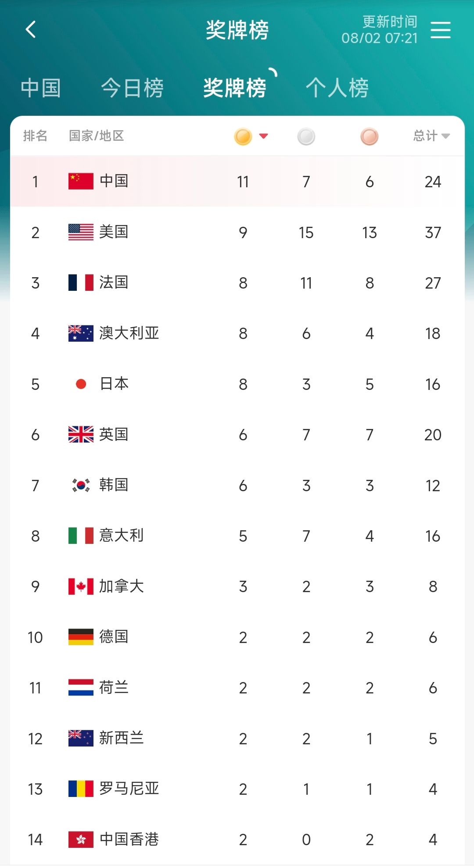Screen dimensions: 474x868
Task: Sort by 总计 total dropdown arrow
Action: click(445, 136)
